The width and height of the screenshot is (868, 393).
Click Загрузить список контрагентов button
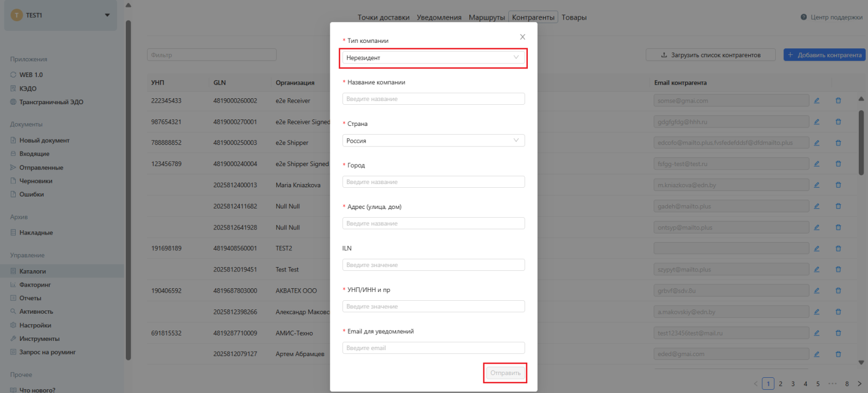click(x=711, y=55)
